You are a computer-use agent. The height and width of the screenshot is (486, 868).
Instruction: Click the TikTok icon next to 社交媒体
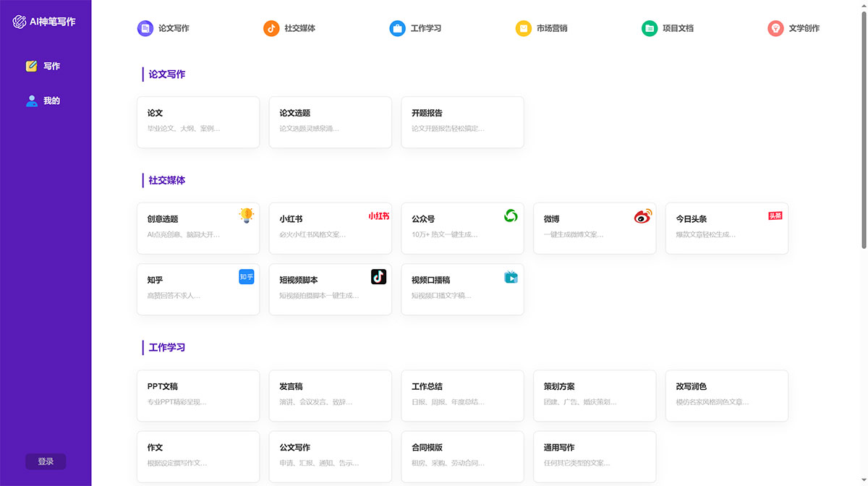point(271,28)
